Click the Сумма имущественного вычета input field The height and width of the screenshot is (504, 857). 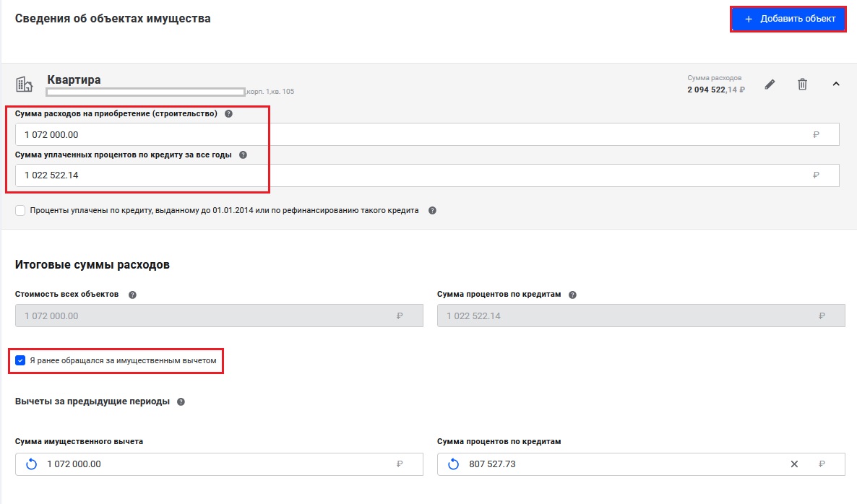point(217,464)
